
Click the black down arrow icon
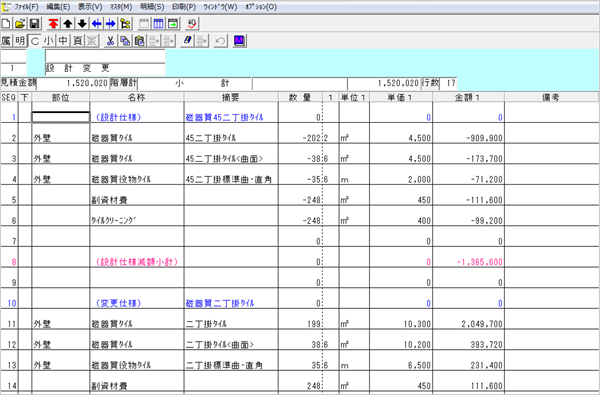click(x=82, y=24)
